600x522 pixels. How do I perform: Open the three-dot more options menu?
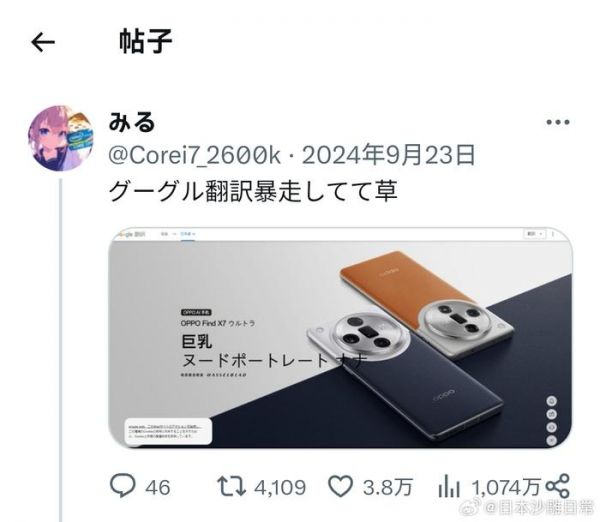click(x=558, y=122)
